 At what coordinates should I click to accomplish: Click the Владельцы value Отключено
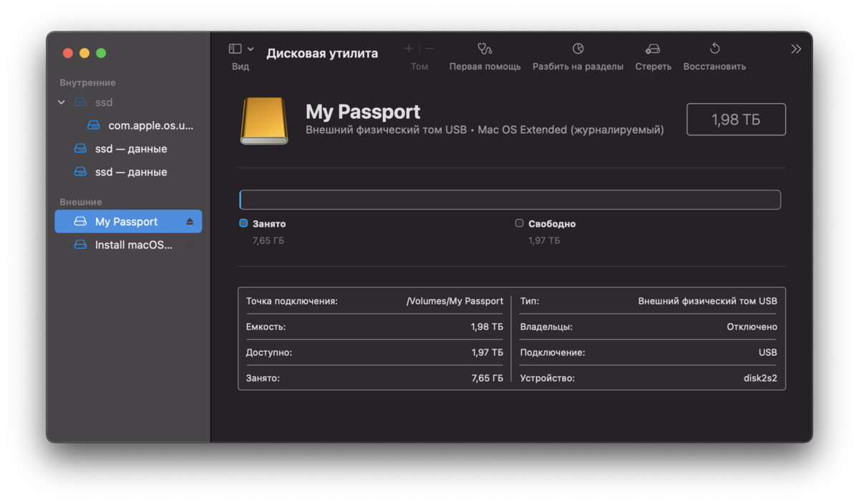[x=752, y=327]
